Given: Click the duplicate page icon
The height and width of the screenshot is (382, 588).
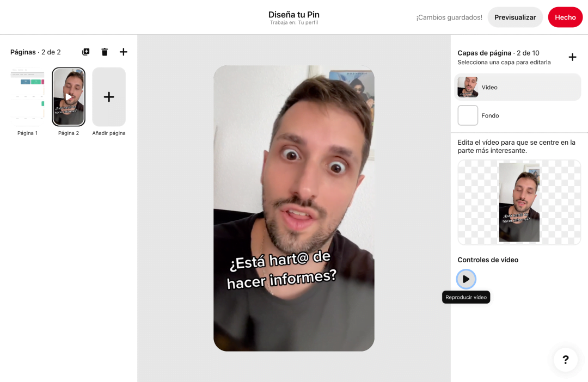Looking at the screenshot, I should 85,52.
